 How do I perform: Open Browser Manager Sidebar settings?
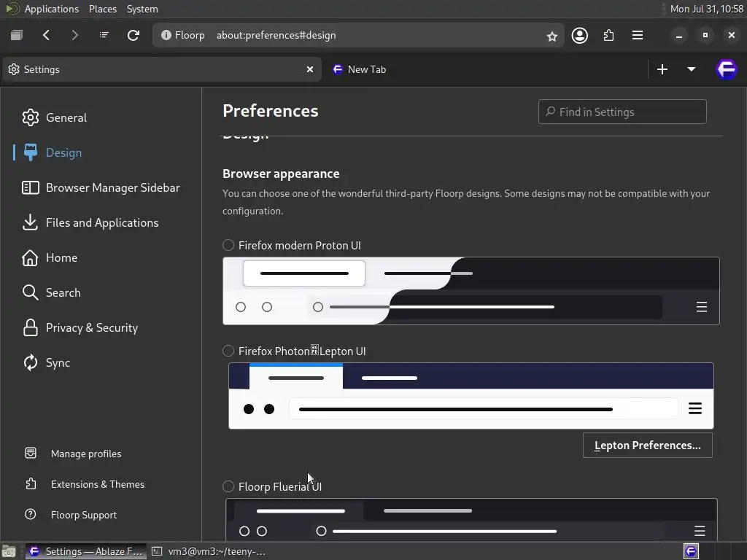coord(101,187)
